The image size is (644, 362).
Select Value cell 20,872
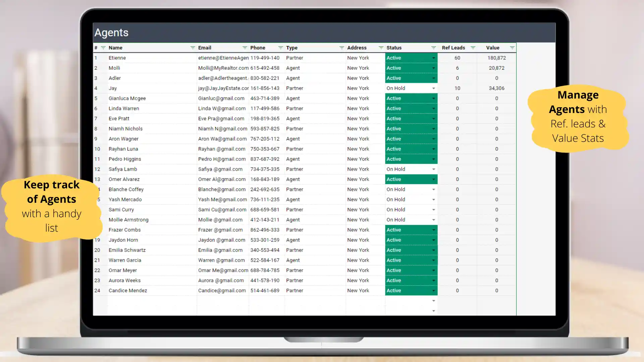[496, 68]
